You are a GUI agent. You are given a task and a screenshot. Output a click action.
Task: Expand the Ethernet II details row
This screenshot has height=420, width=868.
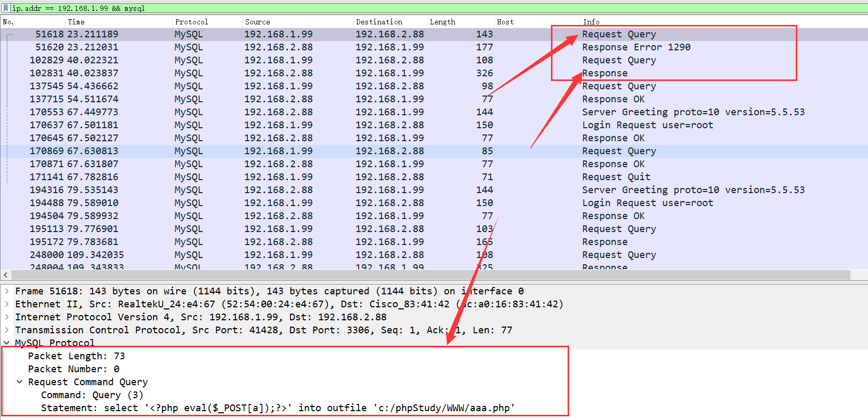pyautogui.click(x=7, y=304)
